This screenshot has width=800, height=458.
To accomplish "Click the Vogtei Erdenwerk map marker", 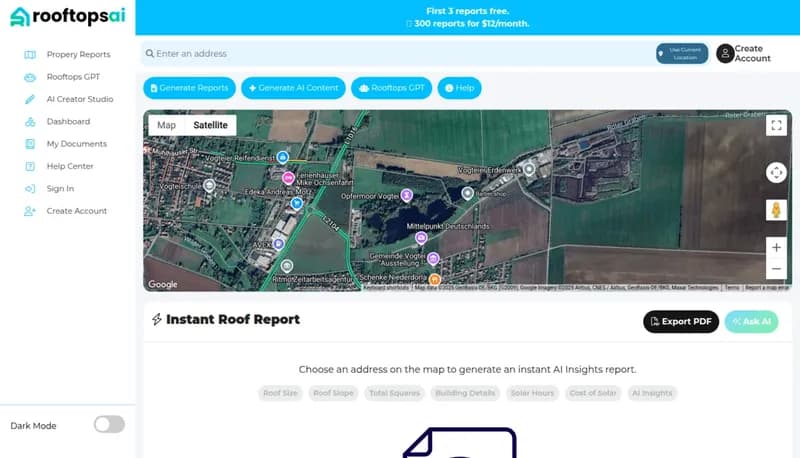I will [x=530, y=168].
